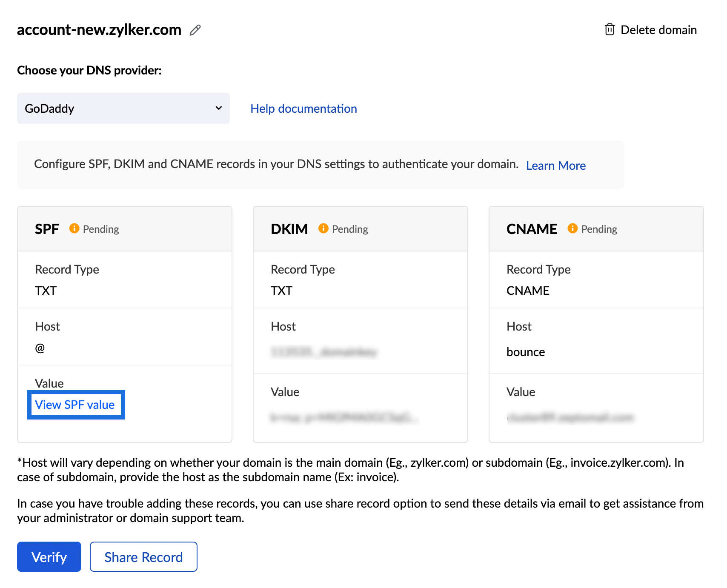Open the DNS provider dropdown
The height and width of the screenshot is (588, 727).
click(x=123, y=108)
